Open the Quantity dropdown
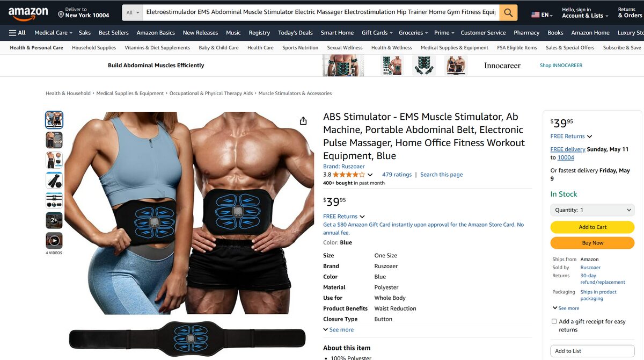Viewport: 644px width, 360px height. tap(592, 210)
